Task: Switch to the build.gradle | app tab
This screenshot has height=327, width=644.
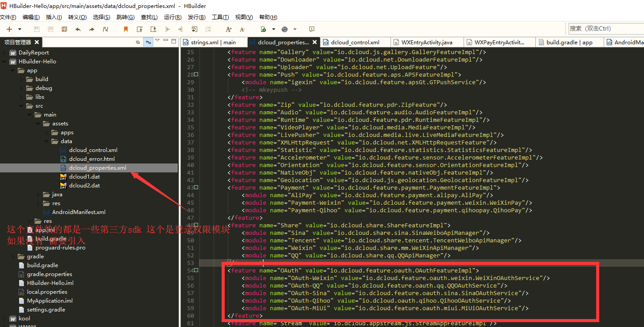Action: click(569, 42)
